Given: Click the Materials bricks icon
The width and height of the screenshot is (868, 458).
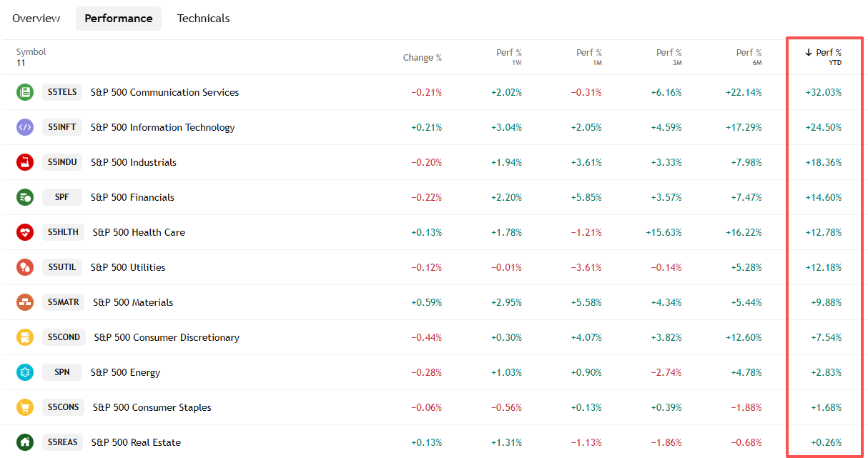Looking at the screenshot, I should 25,302.
